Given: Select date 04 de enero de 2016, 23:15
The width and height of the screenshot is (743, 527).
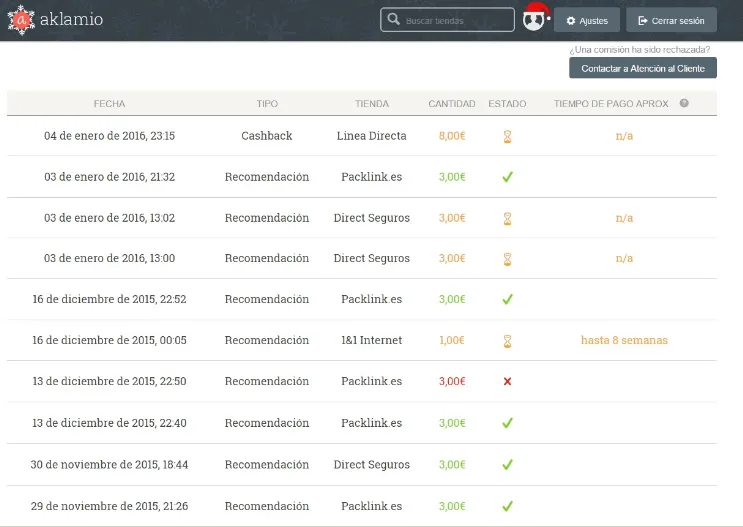Looking at the screenshot, I should click(109, 136).
